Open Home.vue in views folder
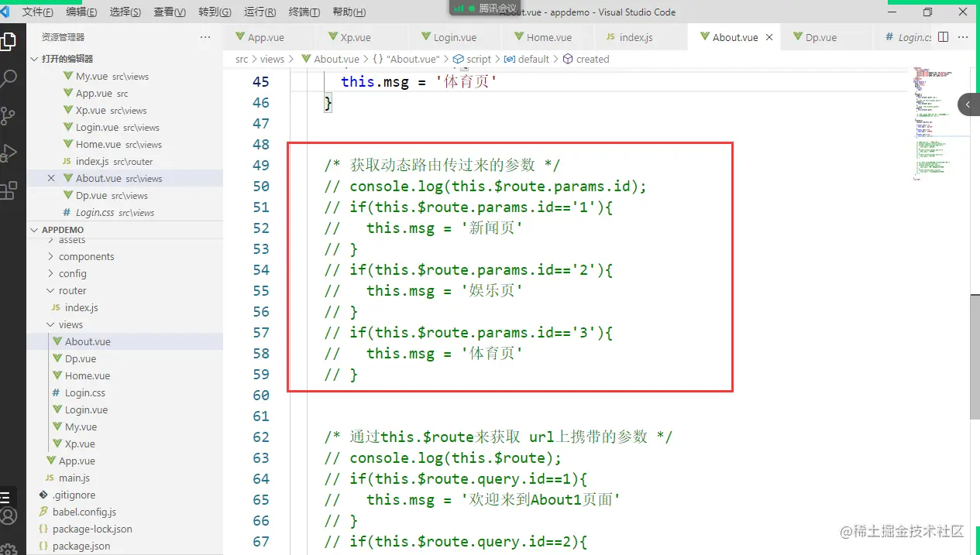Viewport: 980px width, 555px height. coord(125,375)
